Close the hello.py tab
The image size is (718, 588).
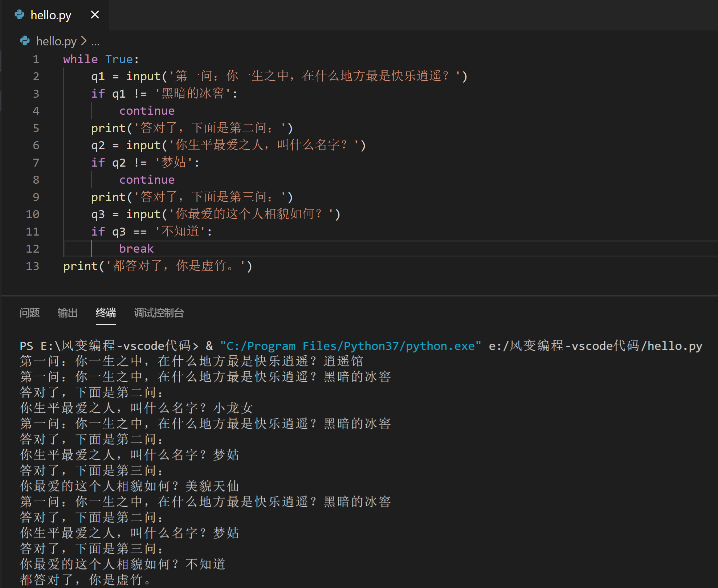click(95, 15)
